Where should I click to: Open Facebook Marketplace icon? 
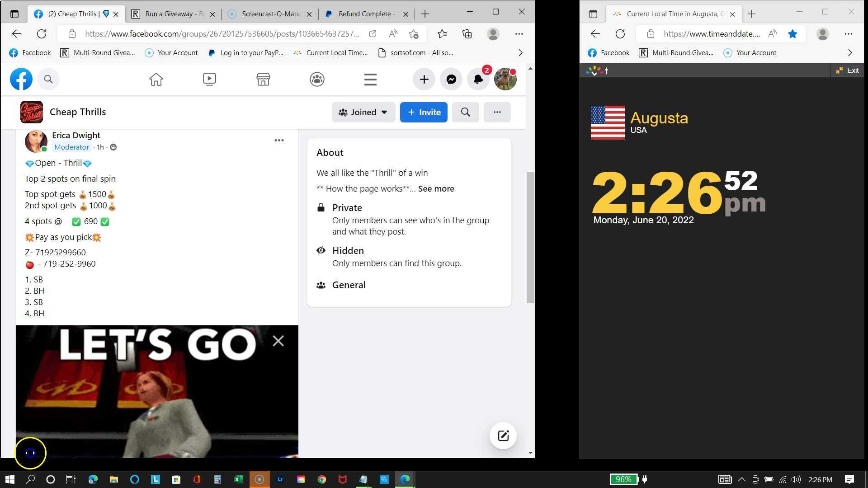point(263,80)
